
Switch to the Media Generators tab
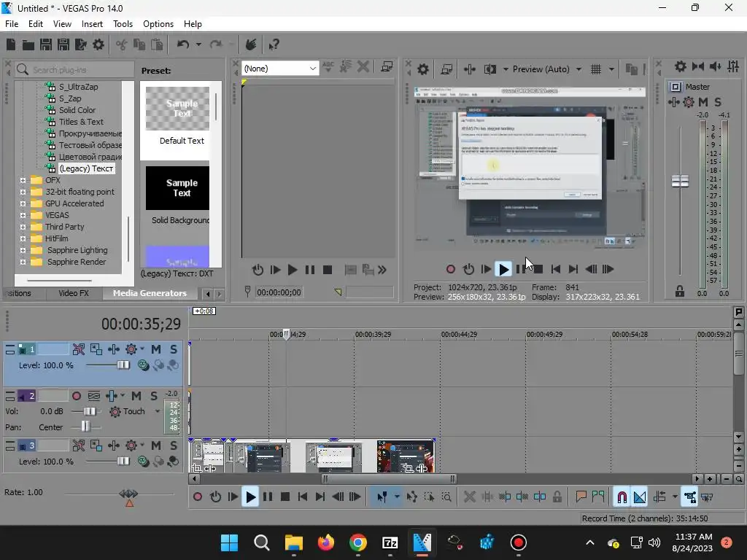pos(150,293)
